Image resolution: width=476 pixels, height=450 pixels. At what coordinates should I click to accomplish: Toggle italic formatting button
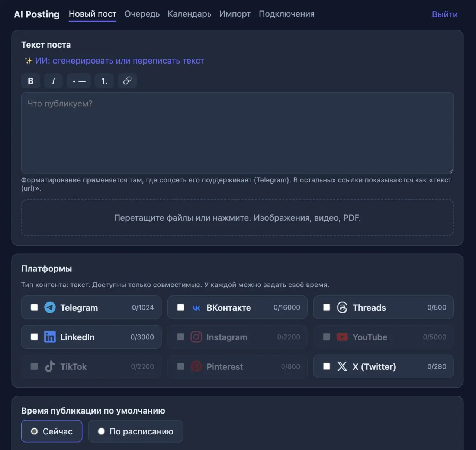click(54, 81)
